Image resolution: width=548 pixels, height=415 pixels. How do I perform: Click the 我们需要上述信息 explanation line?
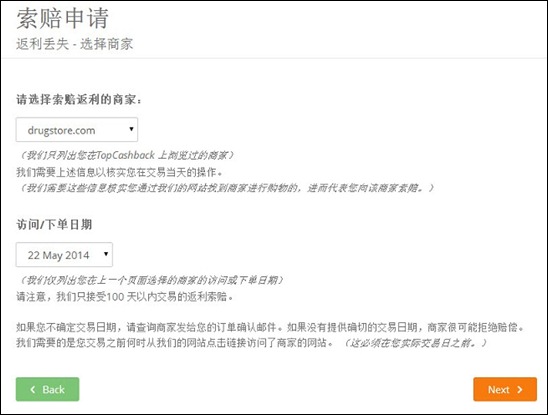click(x=119, y=172)
